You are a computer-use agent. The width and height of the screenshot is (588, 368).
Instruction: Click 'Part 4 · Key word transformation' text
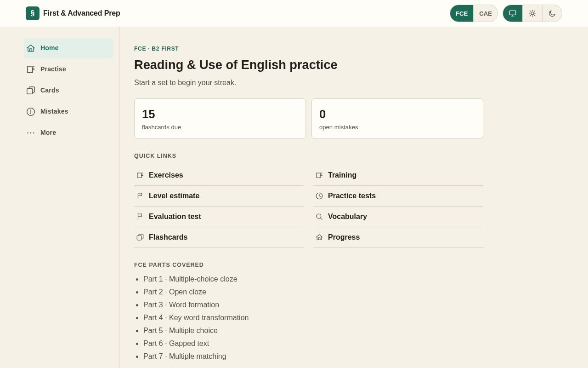196,318
